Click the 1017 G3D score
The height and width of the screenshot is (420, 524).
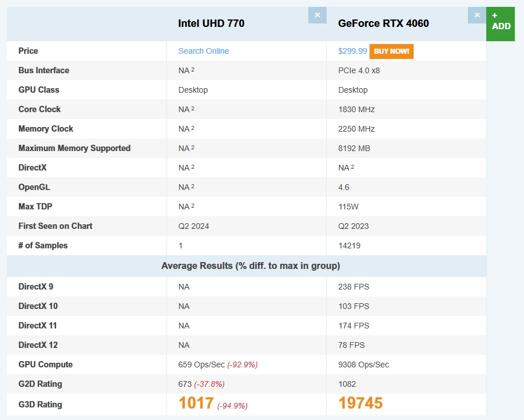coord(196,403)
